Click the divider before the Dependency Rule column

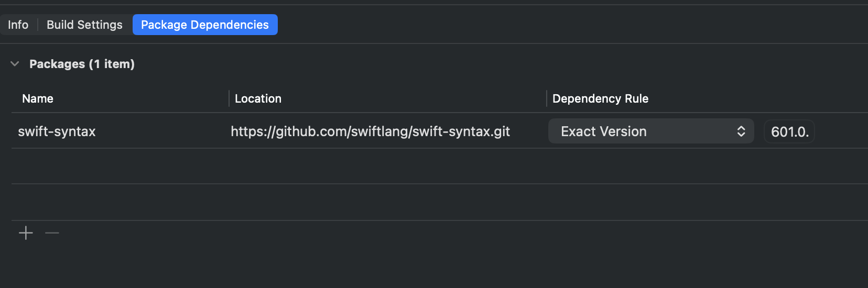(547, 98)
